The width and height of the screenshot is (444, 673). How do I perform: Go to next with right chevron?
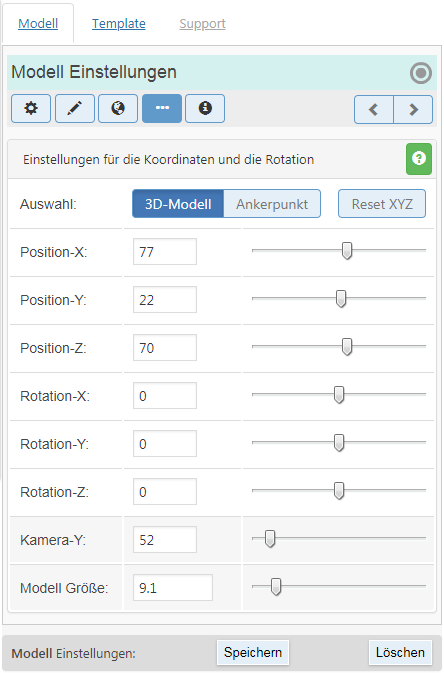coord(413,110)
